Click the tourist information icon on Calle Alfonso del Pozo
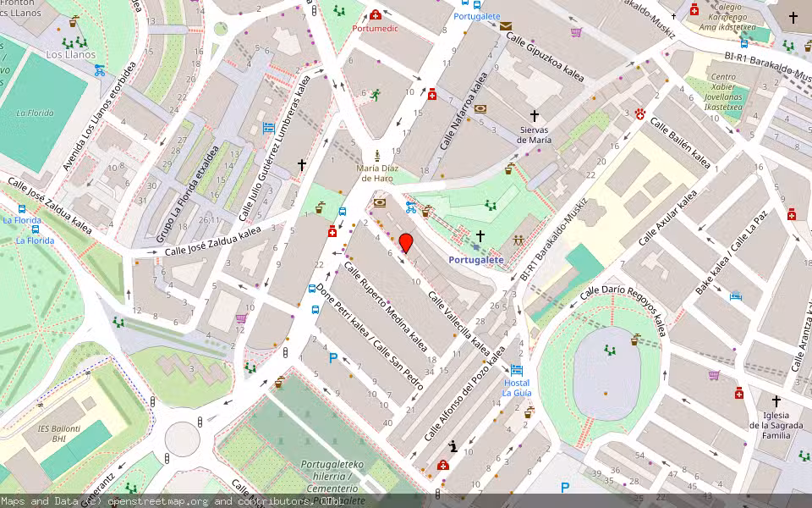This screenshot has width=812, height=508. [x=453, y=446]
